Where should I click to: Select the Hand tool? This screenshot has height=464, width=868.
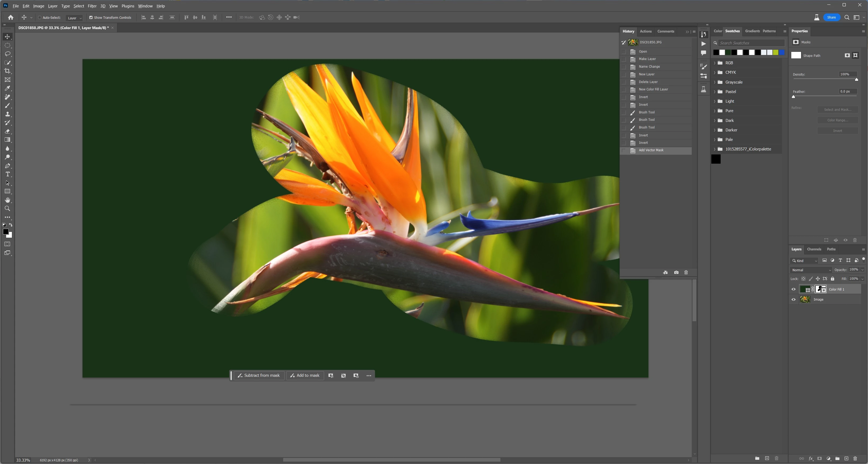click(x=7, y=200)
